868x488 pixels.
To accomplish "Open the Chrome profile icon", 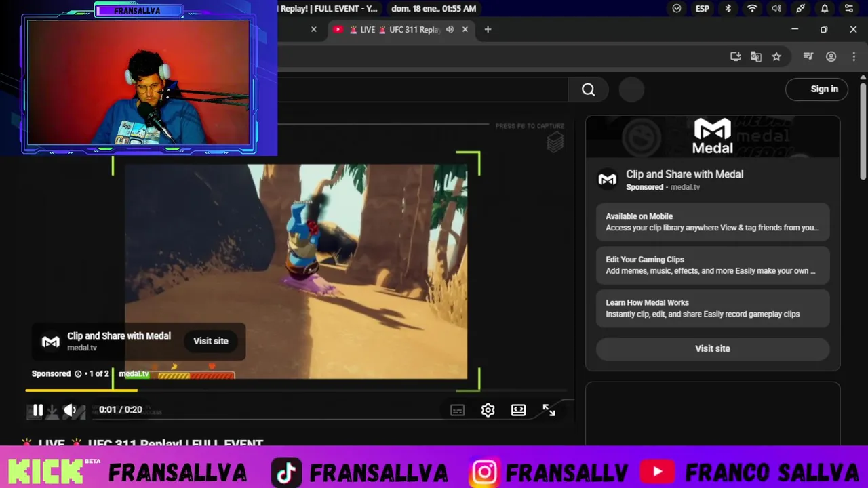I will (x=831, y=56).
